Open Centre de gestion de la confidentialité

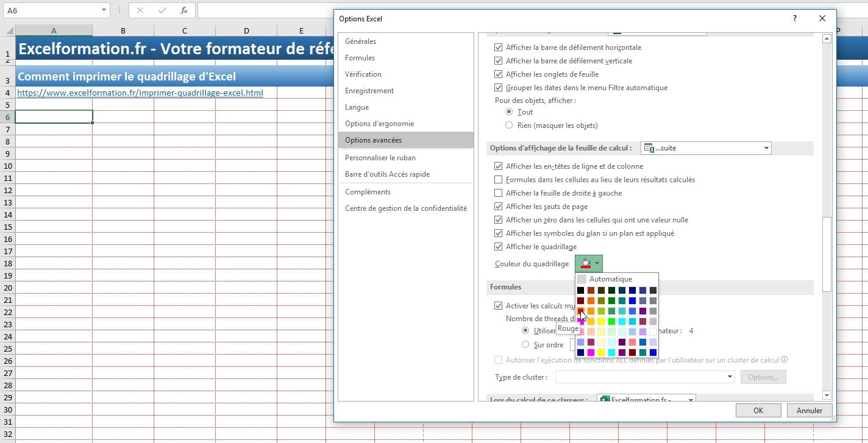(406, 208)
